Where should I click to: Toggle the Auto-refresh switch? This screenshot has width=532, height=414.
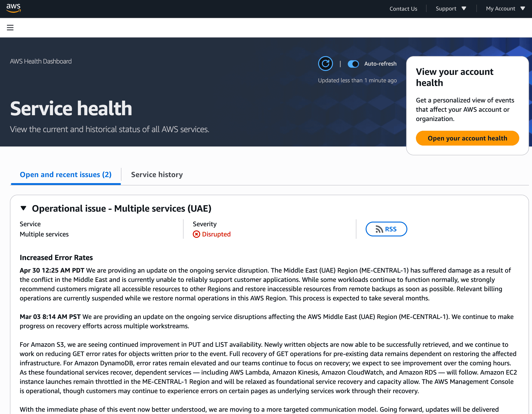353,64
